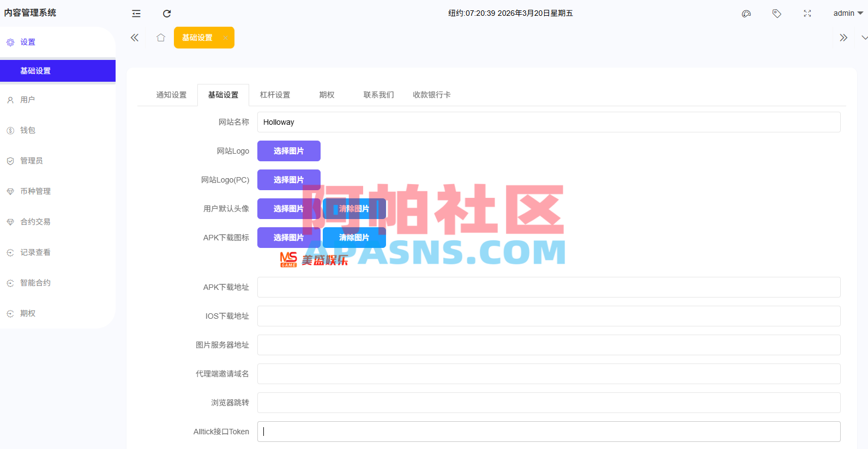Focus the 图片服务器地址 input field

(548, 345)
